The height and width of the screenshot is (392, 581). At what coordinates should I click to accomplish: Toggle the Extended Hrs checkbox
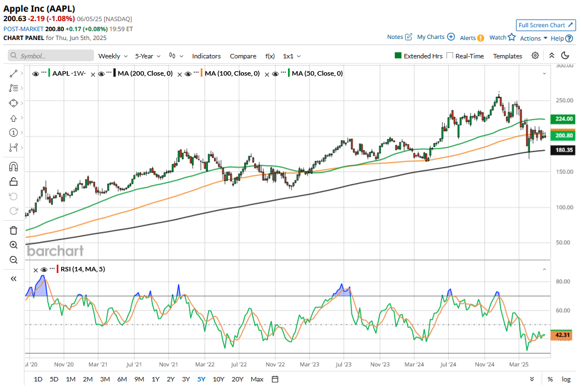pos(398,56)
